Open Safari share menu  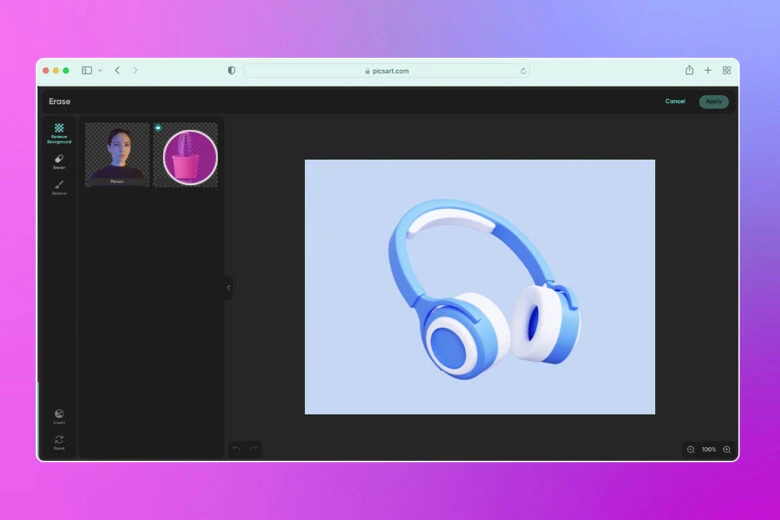click(x=689, y=71)
